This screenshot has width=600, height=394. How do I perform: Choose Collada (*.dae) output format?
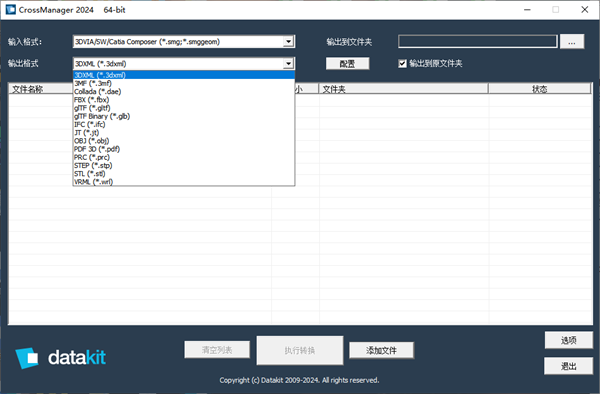pyautogui.click(x=184, y=91)
